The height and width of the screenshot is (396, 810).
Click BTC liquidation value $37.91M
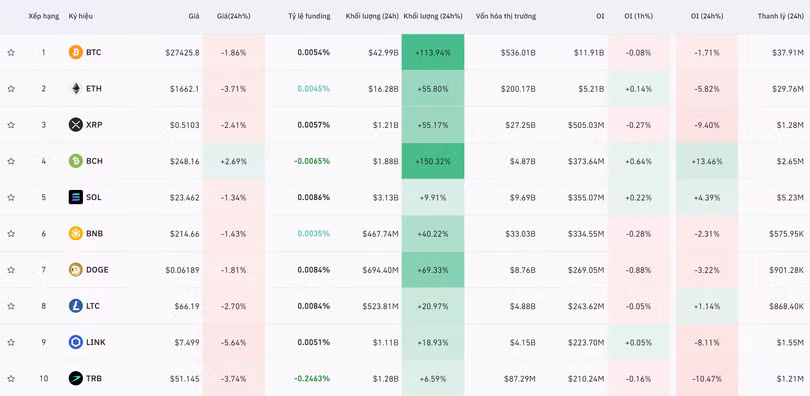point(788,53)
